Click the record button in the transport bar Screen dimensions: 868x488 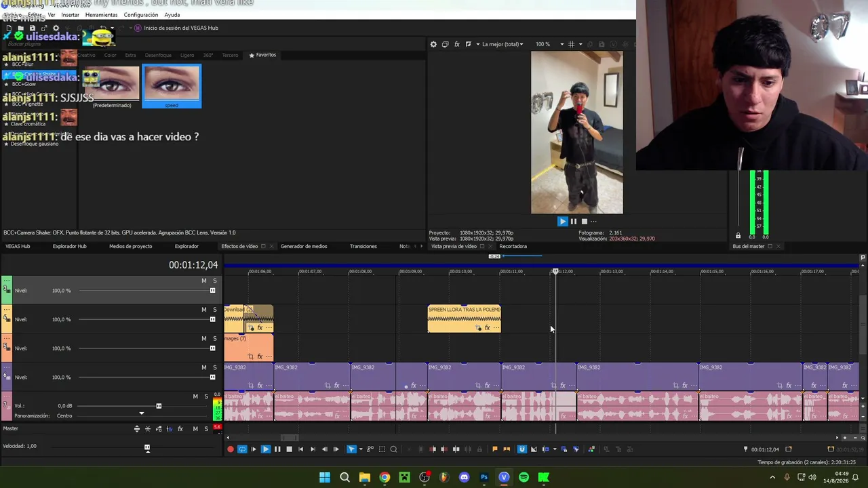coord(231,449)
